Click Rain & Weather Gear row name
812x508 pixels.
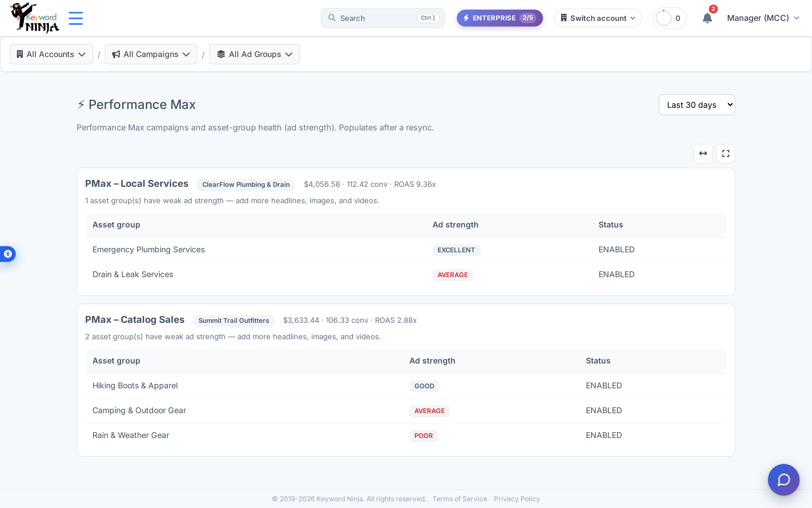[x=131, y=435]
